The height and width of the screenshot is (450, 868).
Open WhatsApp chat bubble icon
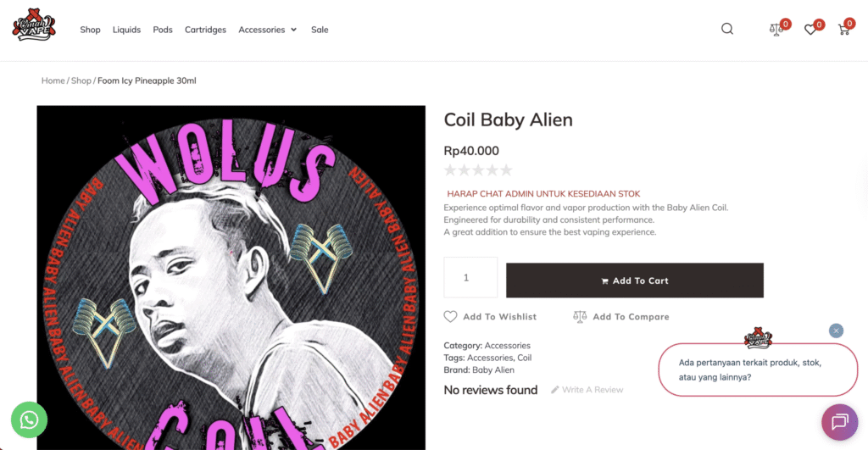pyautogui.click(x=29, y=419)
